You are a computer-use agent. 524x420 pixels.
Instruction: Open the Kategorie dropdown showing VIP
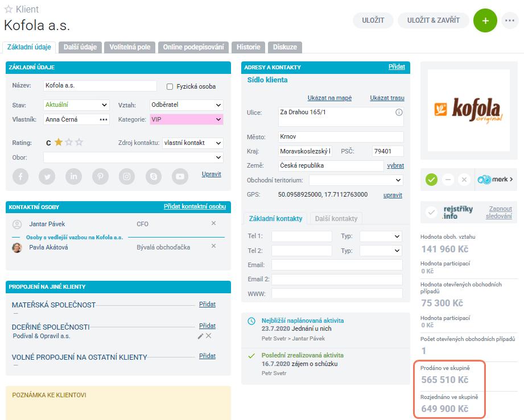pos(186,119)
